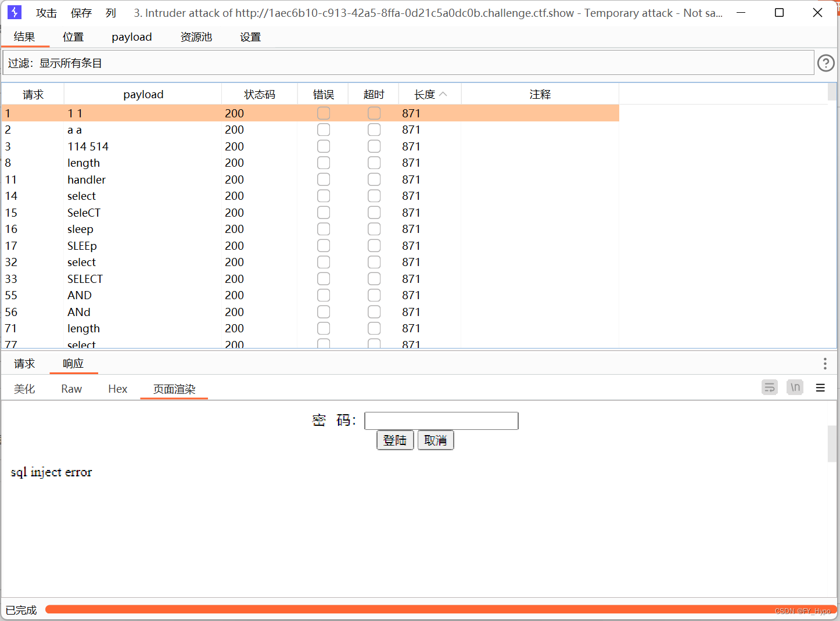
Task: Toggle the show non-printable characters \n icon
Action: (x=795, y=387)
